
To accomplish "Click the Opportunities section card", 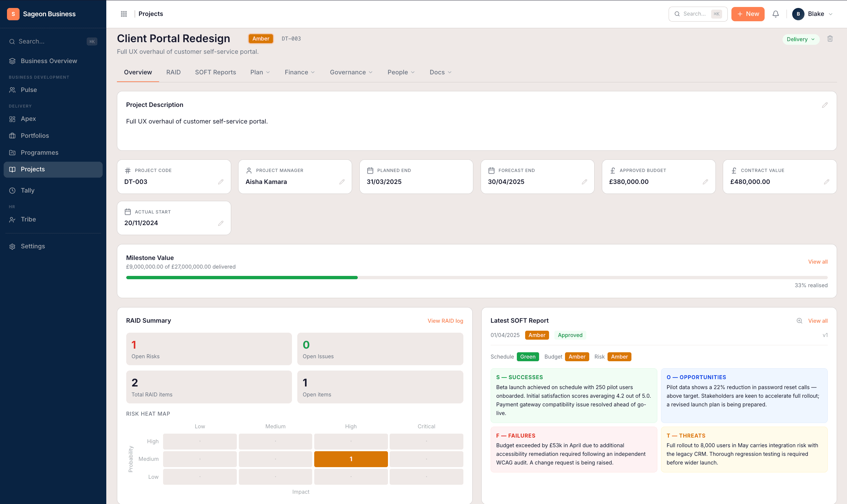I will tap(744, 396).
